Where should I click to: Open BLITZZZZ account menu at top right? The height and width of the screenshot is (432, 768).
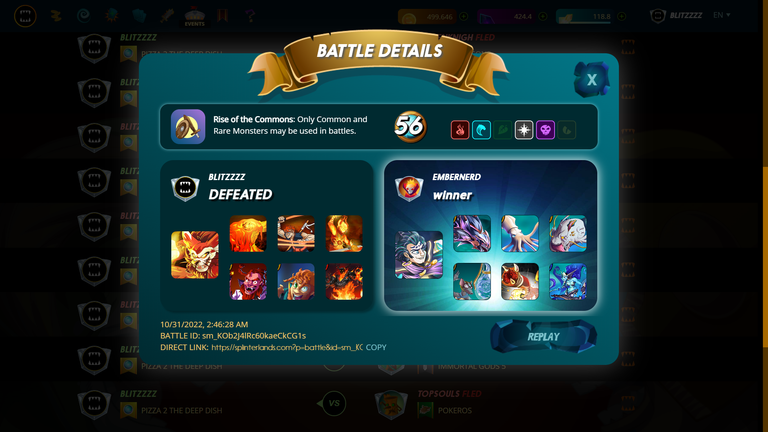coord(676,16)
